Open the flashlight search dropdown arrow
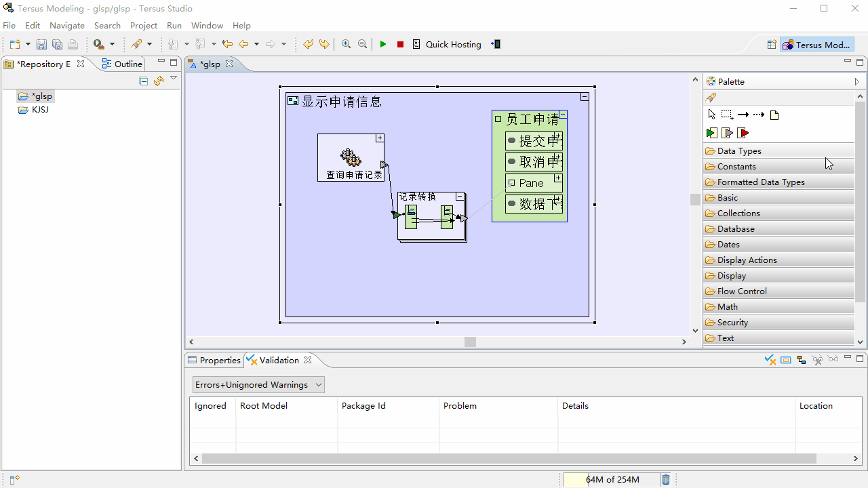Image resolution: width=868 pixels, height=488 pixels. pos(149,45)
